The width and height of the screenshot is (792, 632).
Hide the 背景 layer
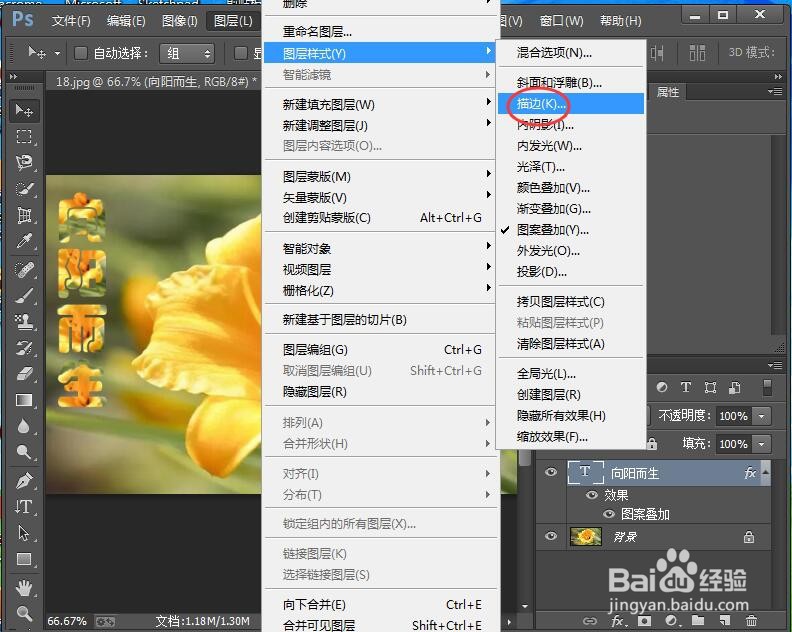[x=551, y=536]
